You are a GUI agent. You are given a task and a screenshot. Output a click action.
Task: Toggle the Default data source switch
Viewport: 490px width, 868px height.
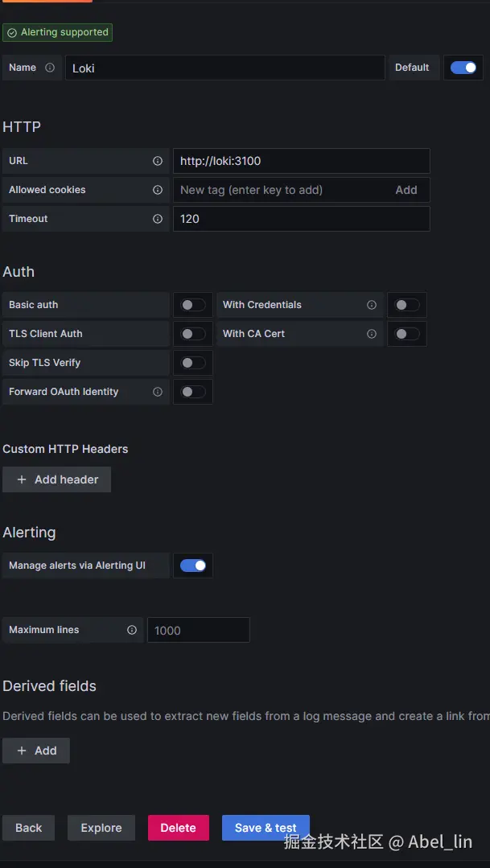point(463,68)
